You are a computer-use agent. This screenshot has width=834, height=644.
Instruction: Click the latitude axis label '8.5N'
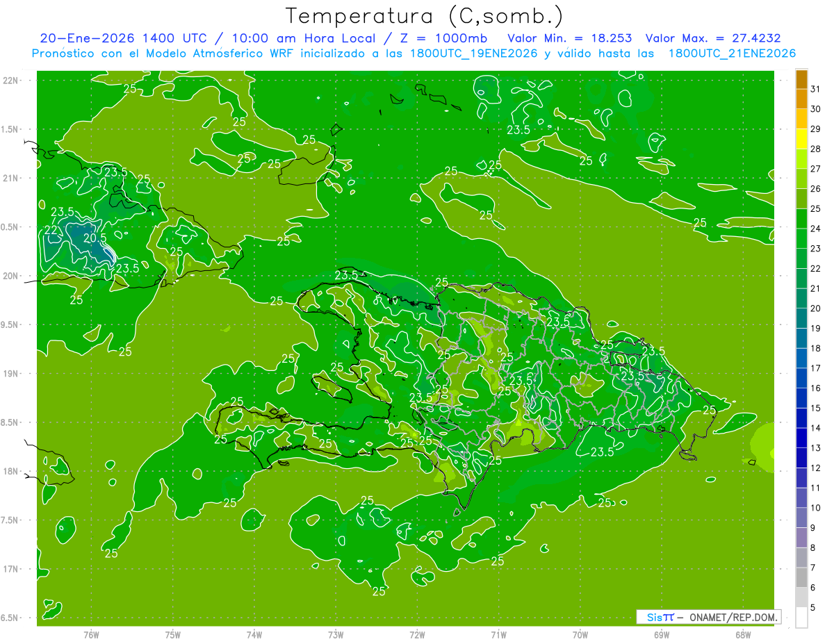[x=10, y=422]
